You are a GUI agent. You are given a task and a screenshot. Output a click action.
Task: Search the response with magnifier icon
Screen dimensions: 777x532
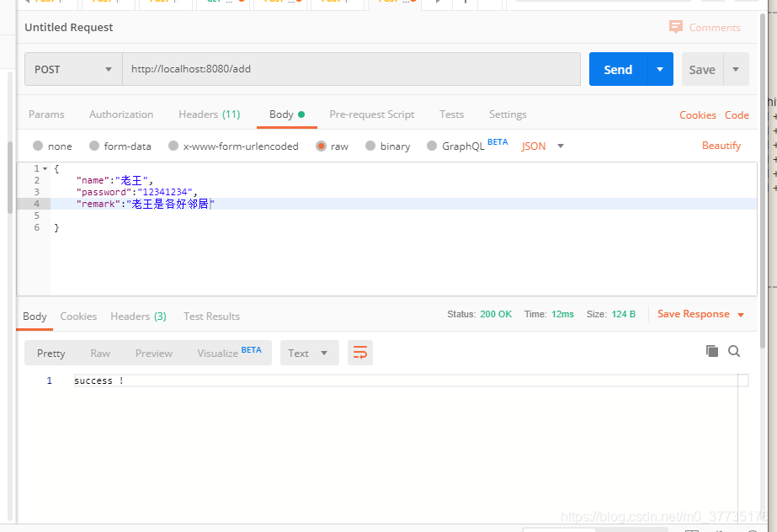pos(734,351)
